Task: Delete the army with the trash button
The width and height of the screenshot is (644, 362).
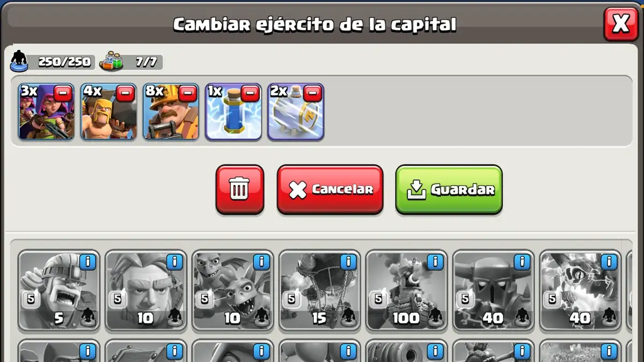Action: (239, 189)
